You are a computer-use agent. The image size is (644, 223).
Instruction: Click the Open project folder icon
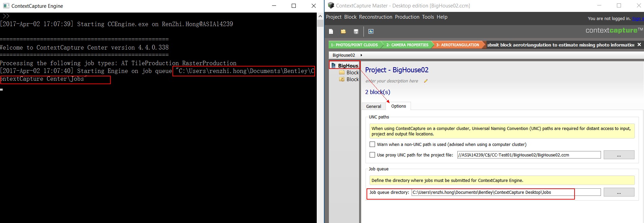click(x=343, y=32)
